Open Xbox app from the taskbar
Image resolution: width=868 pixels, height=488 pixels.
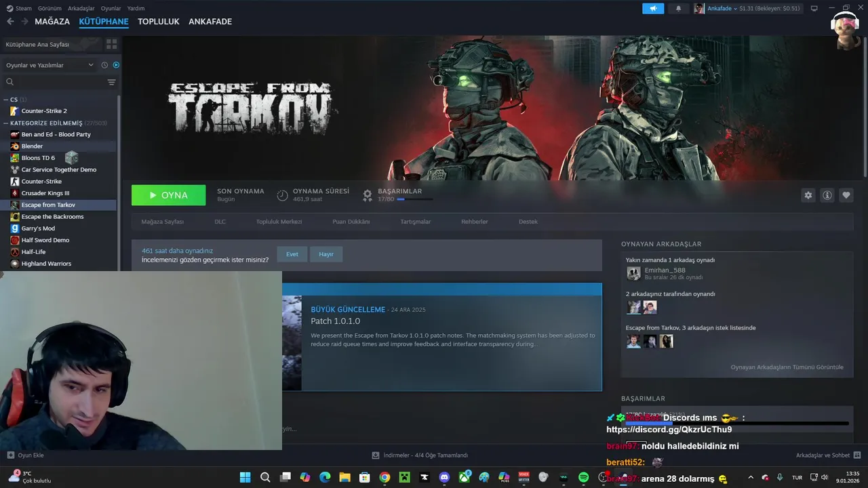click(x=464, y=477)
